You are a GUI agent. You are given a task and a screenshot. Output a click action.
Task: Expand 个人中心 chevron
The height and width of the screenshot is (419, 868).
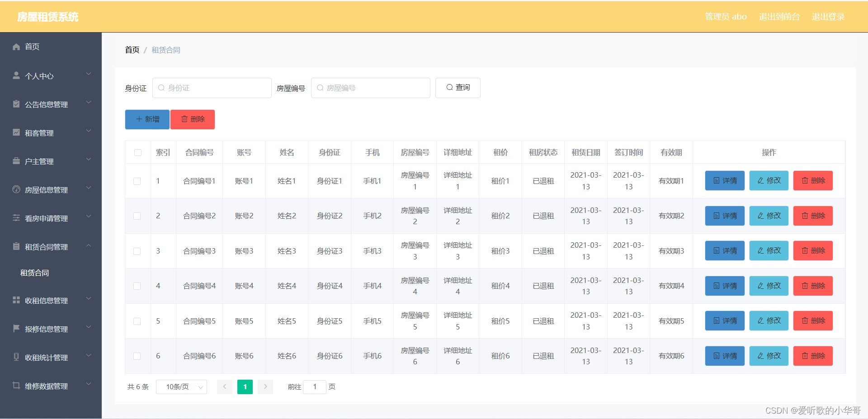point(89,74)
